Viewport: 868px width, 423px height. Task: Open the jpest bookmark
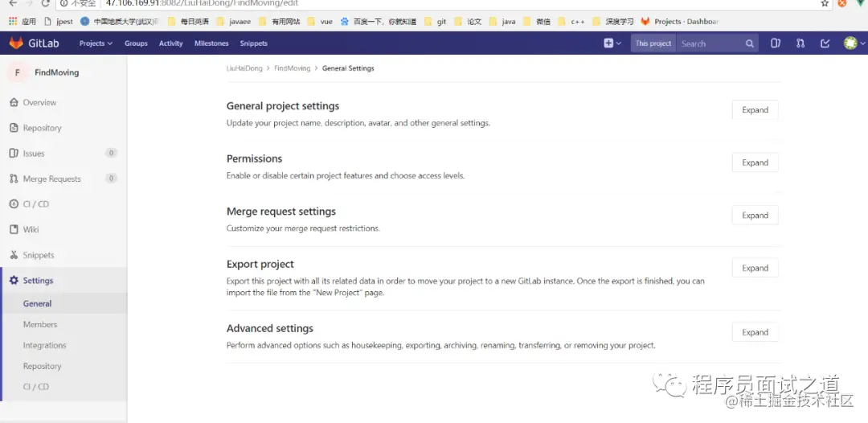tap(59, 22)
